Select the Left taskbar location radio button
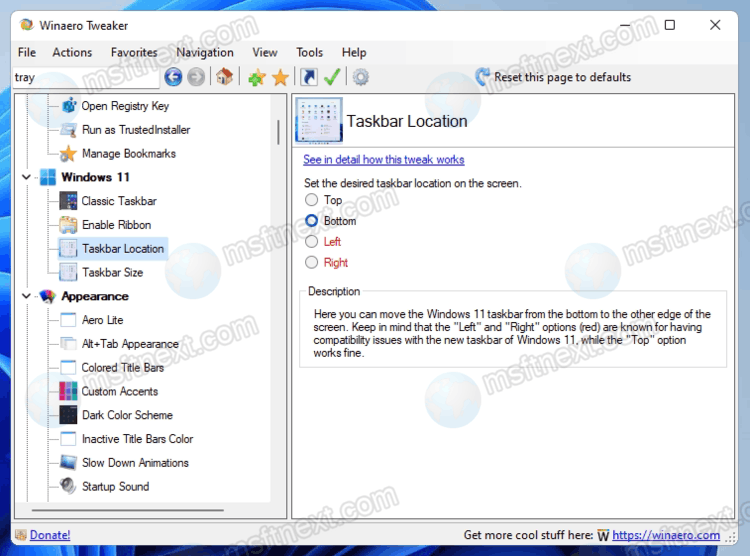Screen dimensions: 750x556 click(x=311, y=242)
